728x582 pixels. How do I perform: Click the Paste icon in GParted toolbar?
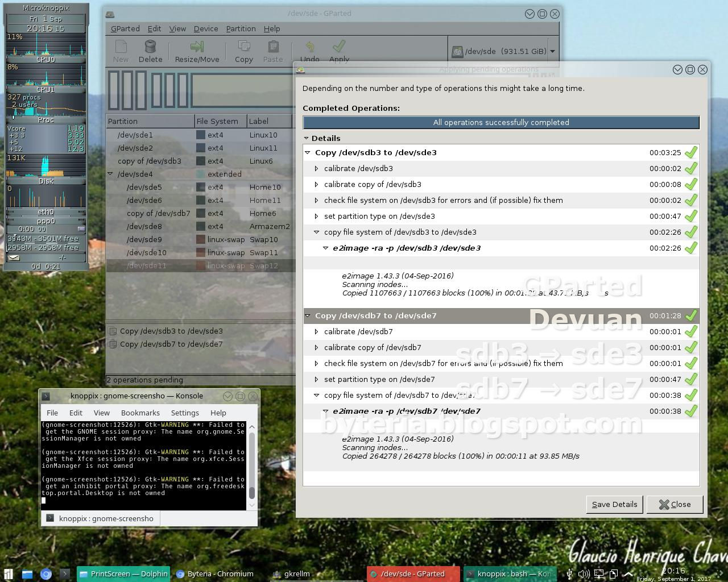(273, 51)
